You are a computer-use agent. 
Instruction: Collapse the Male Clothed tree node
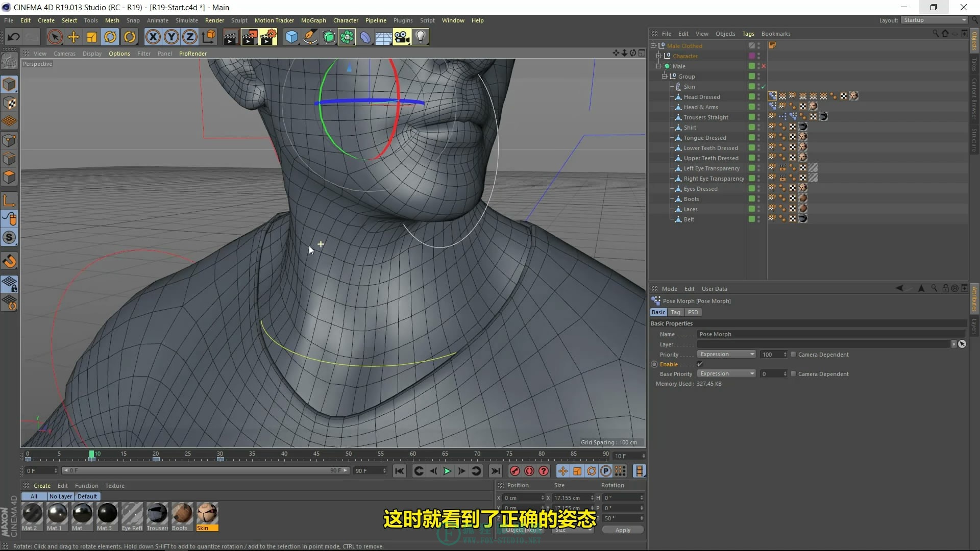[653, 45]
